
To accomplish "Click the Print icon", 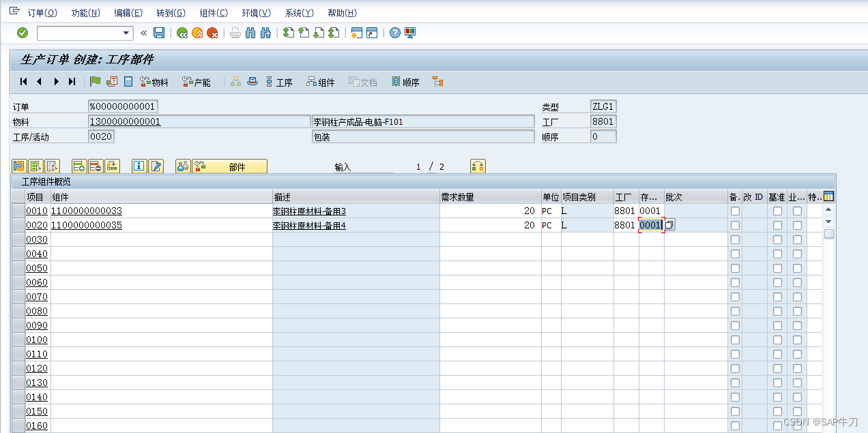I will point(235,33).
